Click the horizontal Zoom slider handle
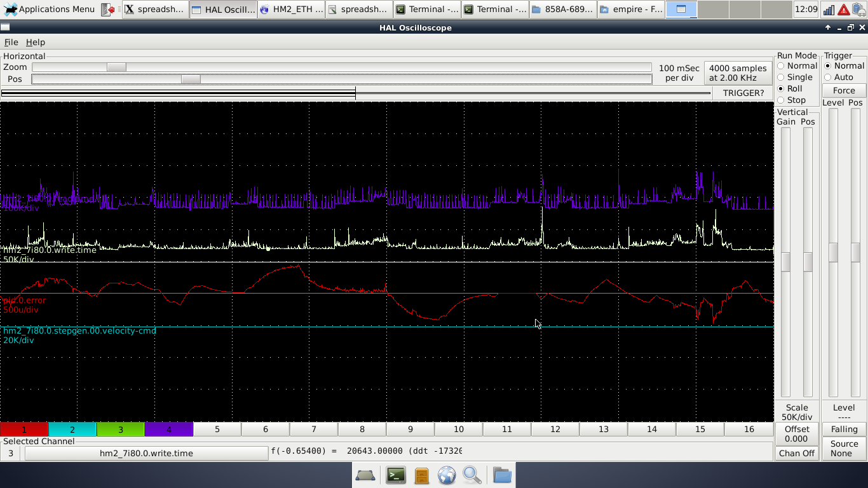Screen dimensions: 868x488 (116, 67)
